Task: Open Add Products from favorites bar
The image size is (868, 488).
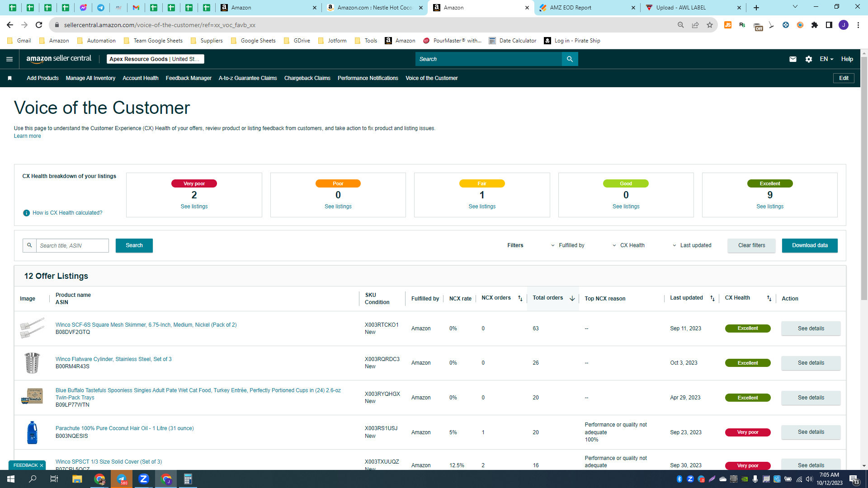Action: [42, 78]
